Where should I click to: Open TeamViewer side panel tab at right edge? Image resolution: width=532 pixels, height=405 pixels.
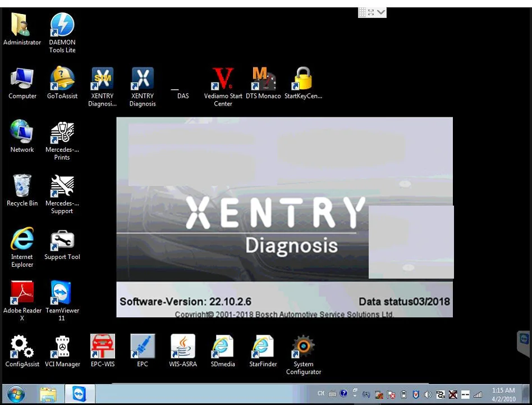click(x=524, y=343)
